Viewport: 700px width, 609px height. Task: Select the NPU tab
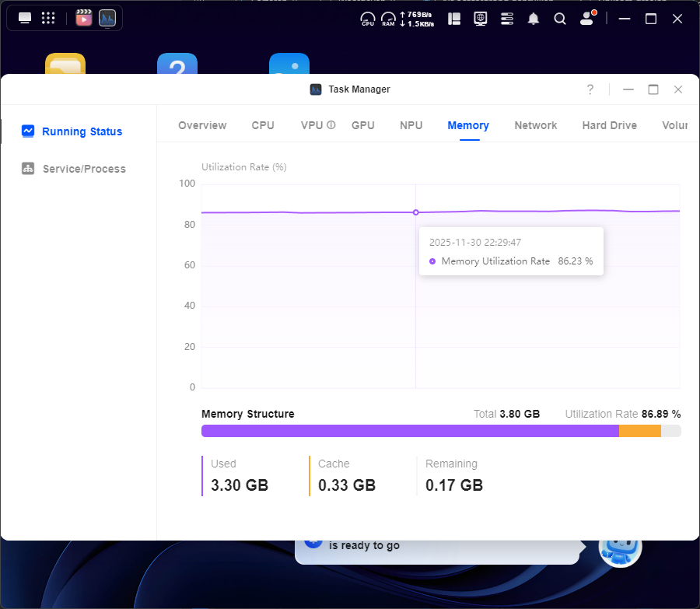tap(411, 125)
